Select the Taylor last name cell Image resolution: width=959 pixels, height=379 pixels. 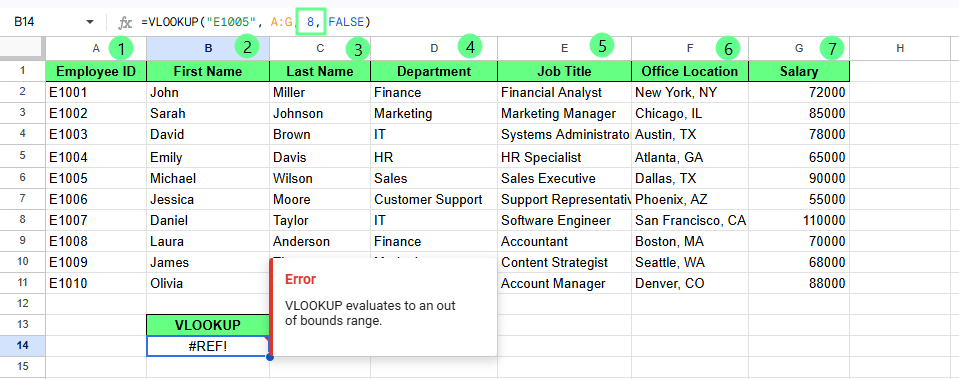pos(320,220)
